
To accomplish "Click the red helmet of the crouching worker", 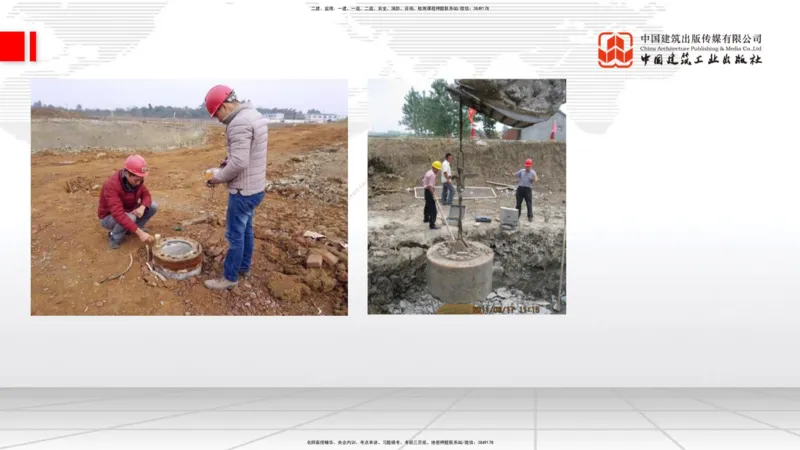I will tap(136, 165).
